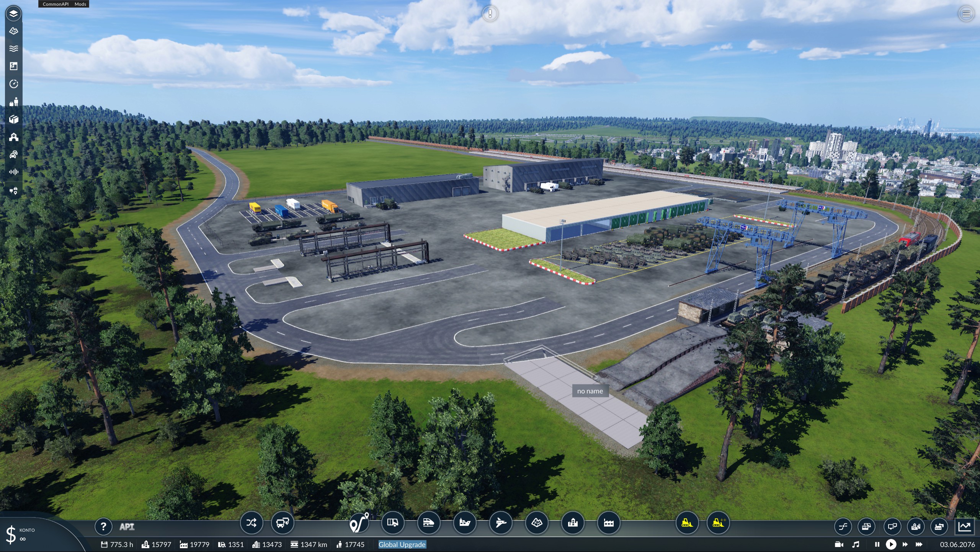Image resolution: width=980 pixels, height=552 pixels.
Task: Open the ship and harbor menu
Action: pos(464,523)
